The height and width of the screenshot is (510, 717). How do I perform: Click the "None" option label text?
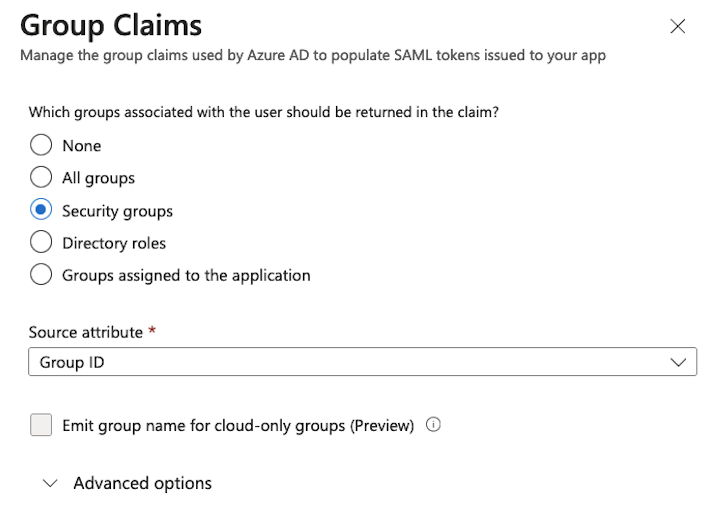(81, 146)
